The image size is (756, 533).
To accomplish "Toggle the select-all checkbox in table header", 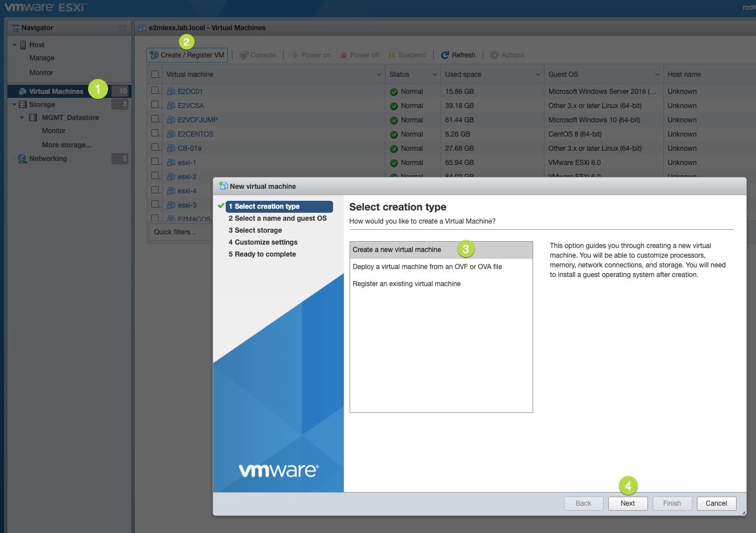I will pyautogui.click(x=155, y=74).
